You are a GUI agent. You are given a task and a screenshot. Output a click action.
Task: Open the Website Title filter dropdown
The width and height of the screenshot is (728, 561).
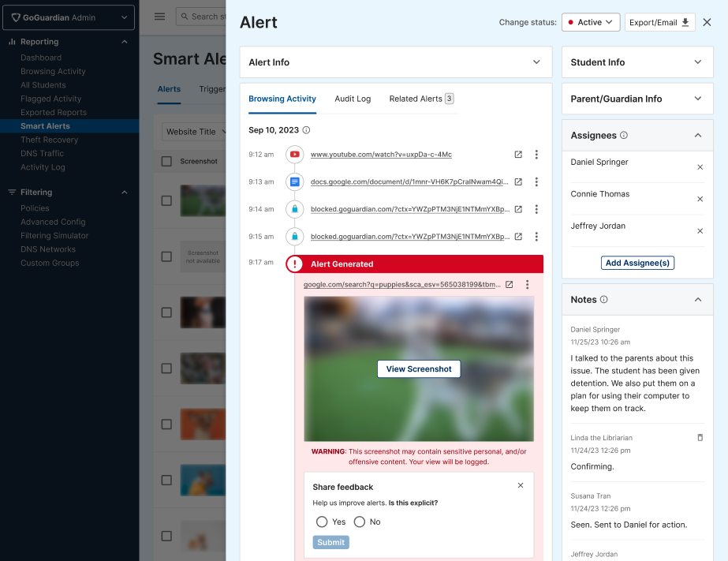194,132
